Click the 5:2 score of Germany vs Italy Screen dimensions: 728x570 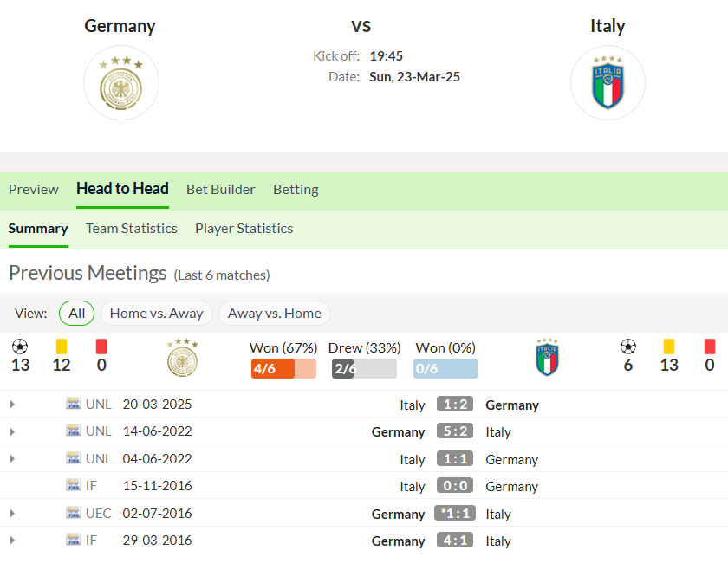(455, 431)
